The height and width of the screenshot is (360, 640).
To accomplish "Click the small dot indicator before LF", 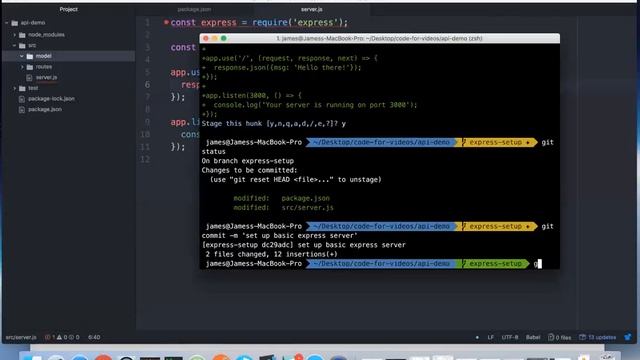I will click(x=477, y=337).
